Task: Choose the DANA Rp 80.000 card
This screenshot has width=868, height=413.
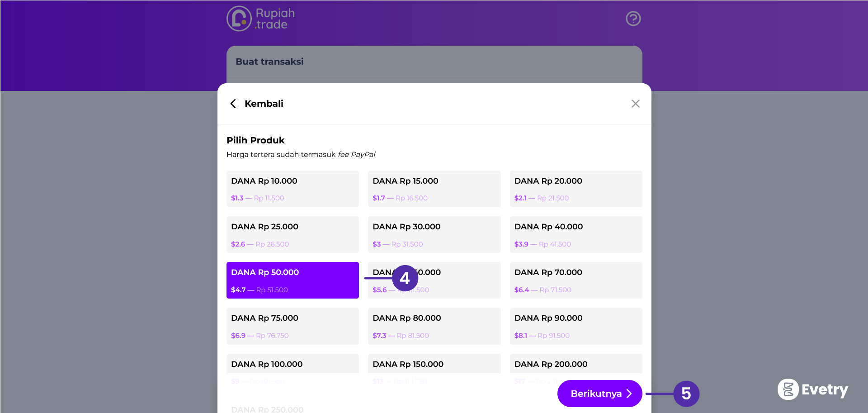Action: tap(434, 326)
